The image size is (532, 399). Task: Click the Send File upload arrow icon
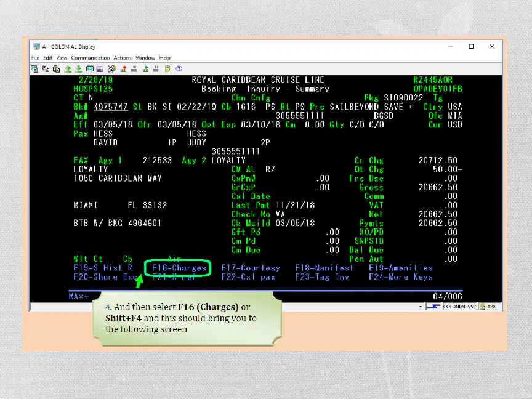[68, 69]
